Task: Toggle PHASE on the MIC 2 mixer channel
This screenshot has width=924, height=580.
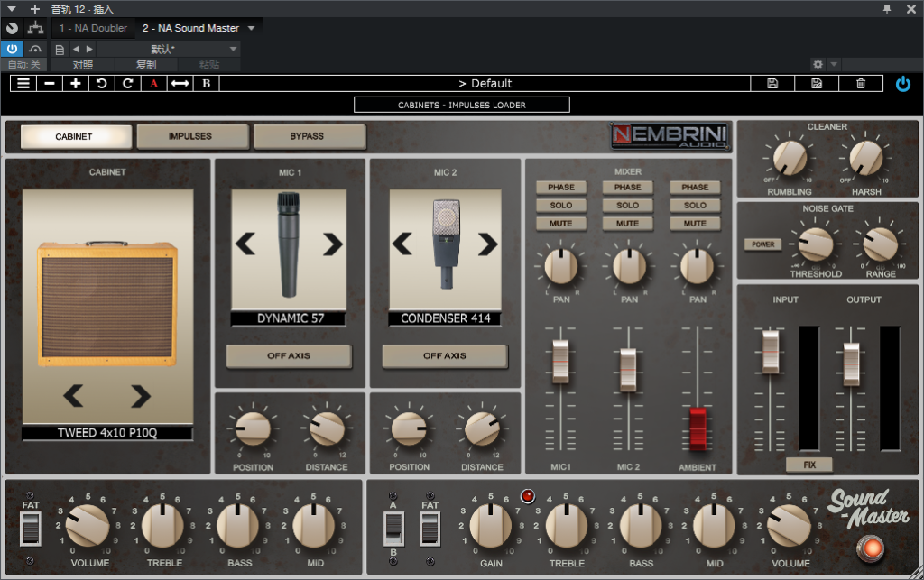Action: click(x=628, y=188)
